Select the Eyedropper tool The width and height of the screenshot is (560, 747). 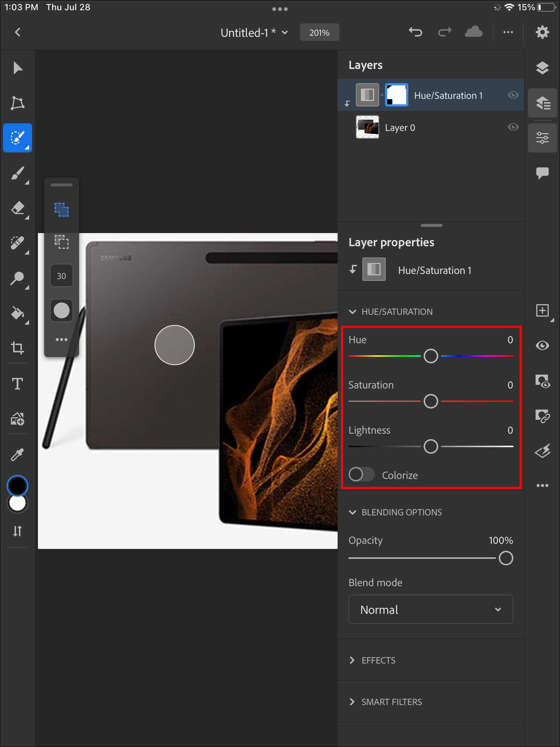pos(17,454)
